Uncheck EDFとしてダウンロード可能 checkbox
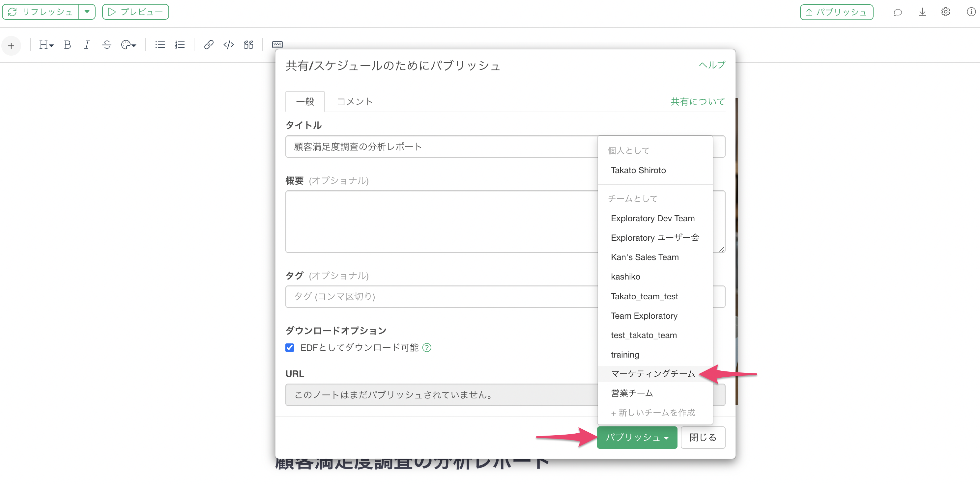The width and height of the screenshot is (980, 484). (x=290, y=347)
